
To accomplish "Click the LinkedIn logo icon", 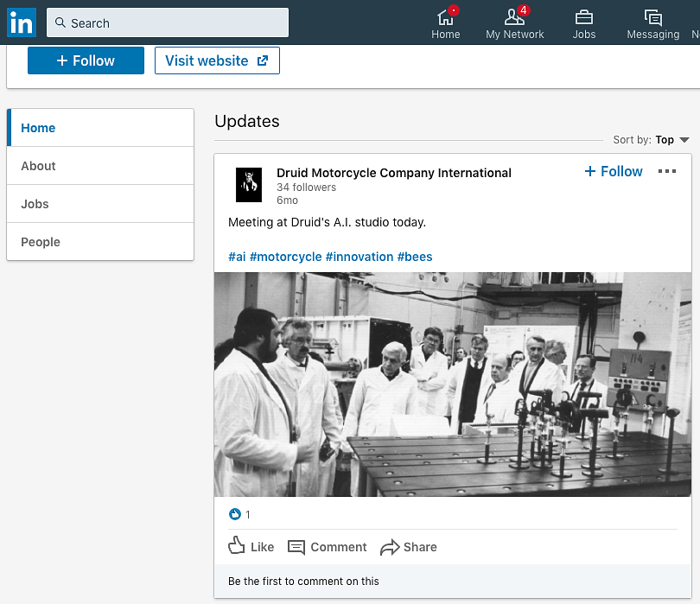I will [x=21, y=22].
